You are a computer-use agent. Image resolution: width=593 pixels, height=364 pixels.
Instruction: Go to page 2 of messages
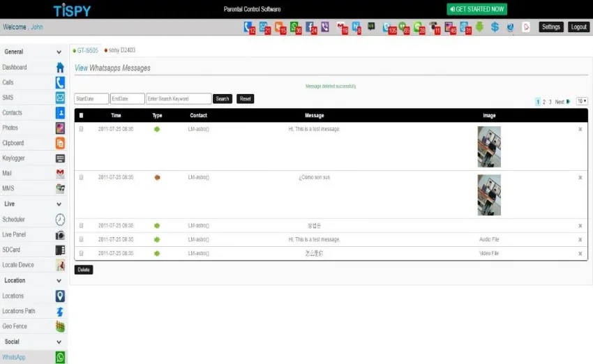[544, 102]
